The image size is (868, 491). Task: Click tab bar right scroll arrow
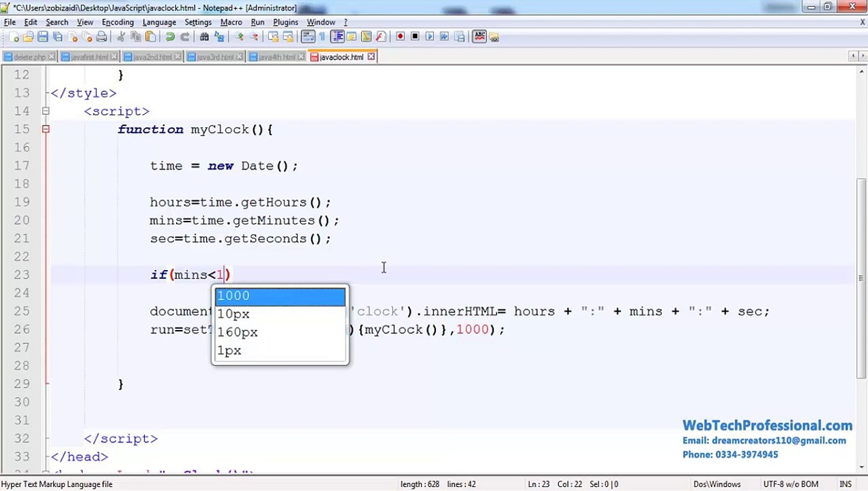tap(862, 56)
